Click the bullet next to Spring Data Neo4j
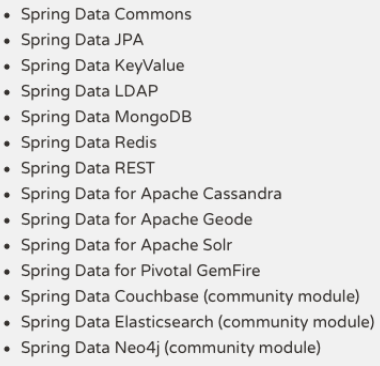Image resolution: width=380 pixels, height=366 pixels. point(7,349)
